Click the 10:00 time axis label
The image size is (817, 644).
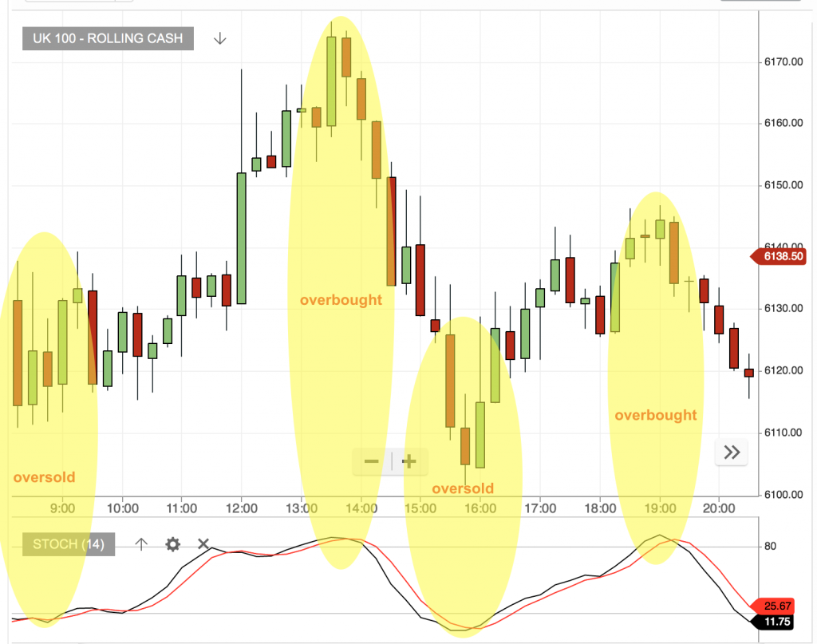click(122, 508)
